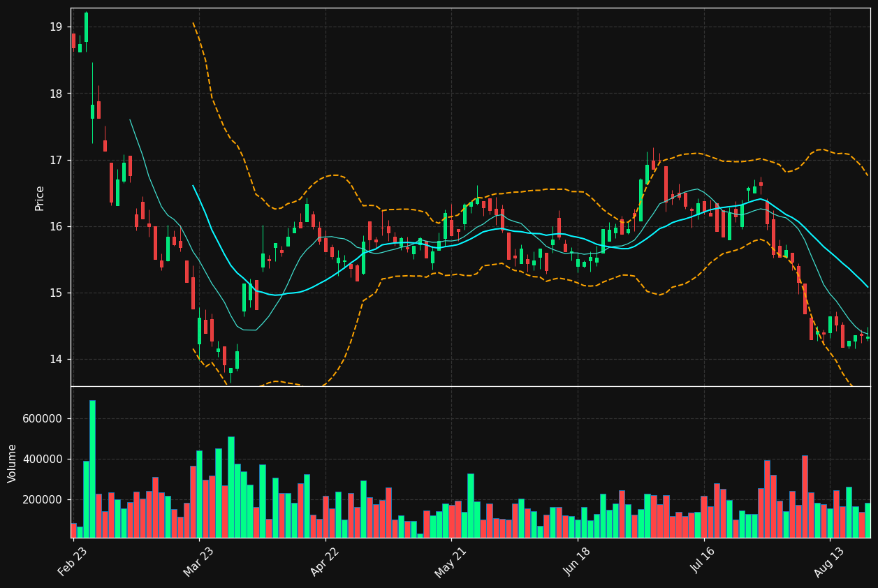The height and width of the screenshot is (588, 878).
Task: Click the Feb 23 date label
Action: click(x=73, y=561)
